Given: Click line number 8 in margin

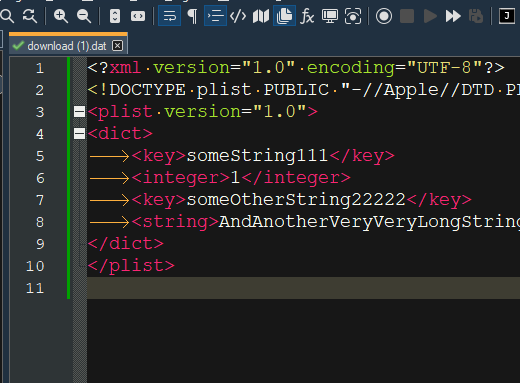Looking at the screenshot, I should tap(40, 222).
